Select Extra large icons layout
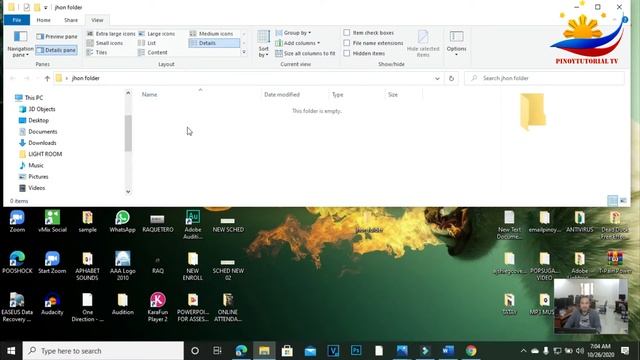Image resolution: width=640 pixels, height=360 pixels. coord(111,33)
